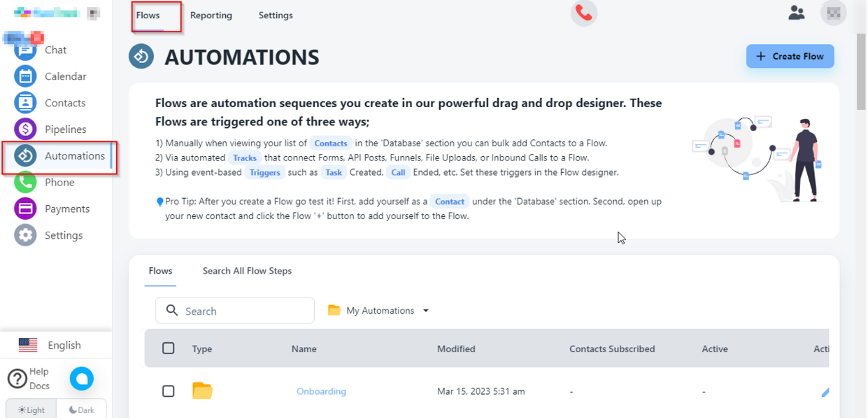Open Payments card icon

(26, 209)
